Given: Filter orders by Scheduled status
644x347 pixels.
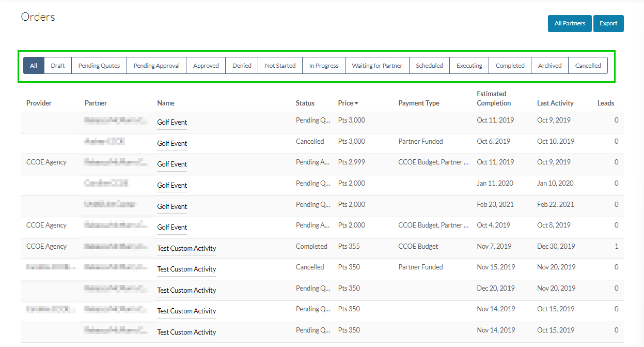Looking at the screenshot, I should point(429,65).
